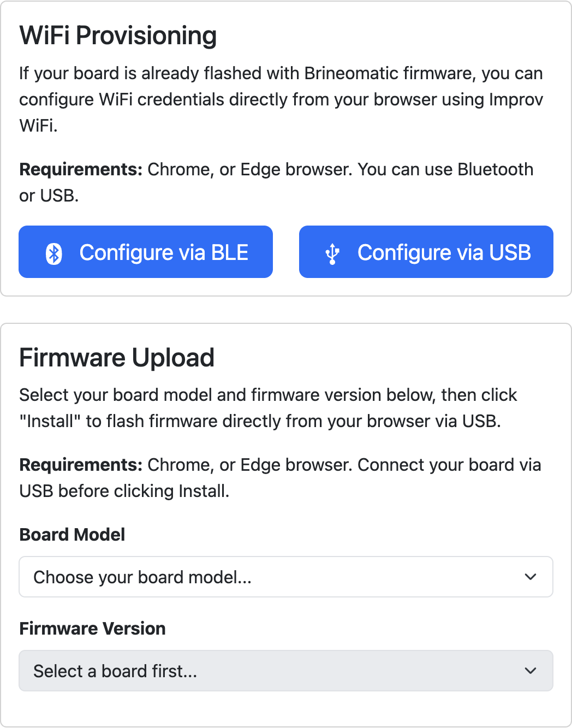Click the Board Model label text
Viewport: 572px width, 728px height.
[x=72, y=535]
